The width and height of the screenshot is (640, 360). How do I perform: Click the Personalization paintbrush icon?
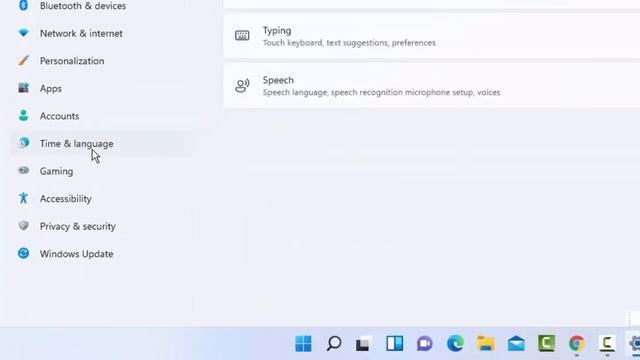24,60
